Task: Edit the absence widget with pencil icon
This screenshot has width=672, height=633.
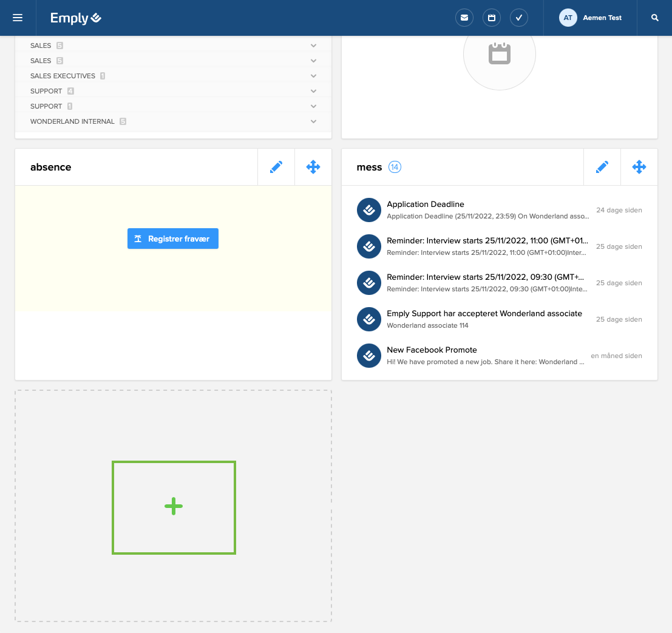Action: pyautogui.click(x=276, y=167)
